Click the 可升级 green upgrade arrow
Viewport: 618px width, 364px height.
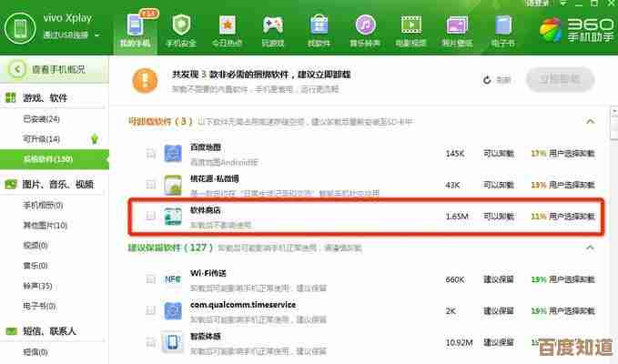[x=95, y=138]
